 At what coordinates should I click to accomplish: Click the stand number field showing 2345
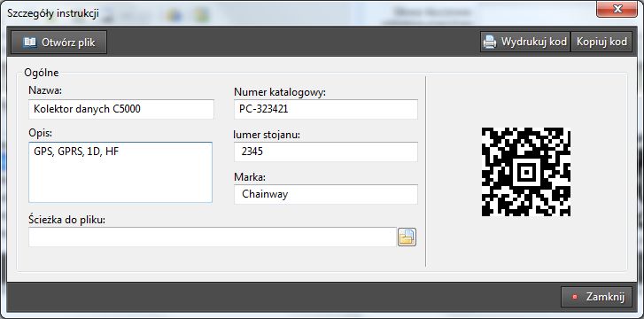point(326,152)
